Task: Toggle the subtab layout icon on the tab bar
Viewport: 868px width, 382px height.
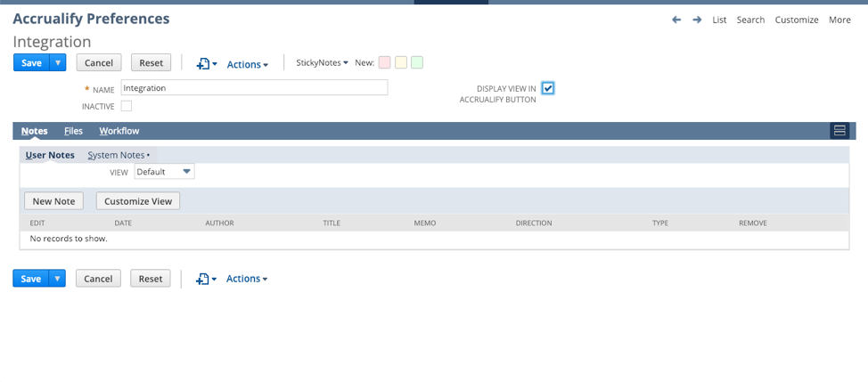Action: tap(839, 131)
